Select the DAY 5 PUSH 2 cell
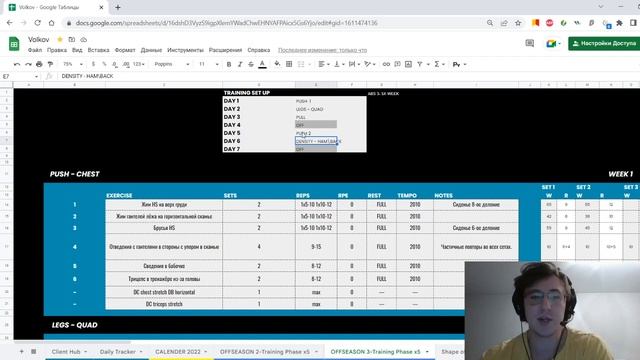This screenshot has width=640, height=360. [x=316, y=133]
